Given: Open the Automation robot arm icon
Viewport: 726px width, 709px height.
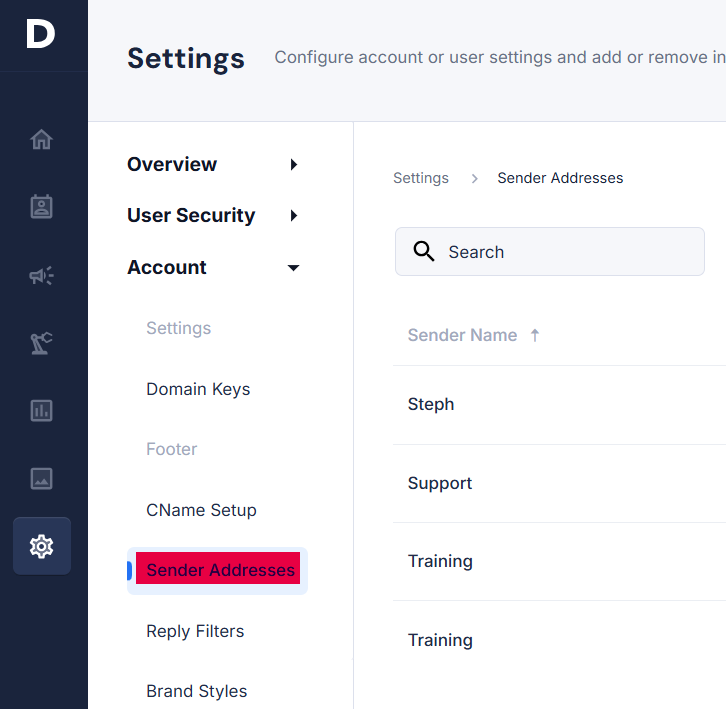Looking at the screenshot, I should pos(41,343).
